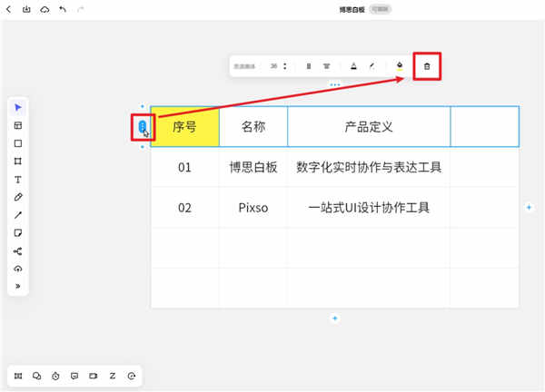The image size is (545, 392).
Task: Click the Pixso table cell
Action: (253, 208)
